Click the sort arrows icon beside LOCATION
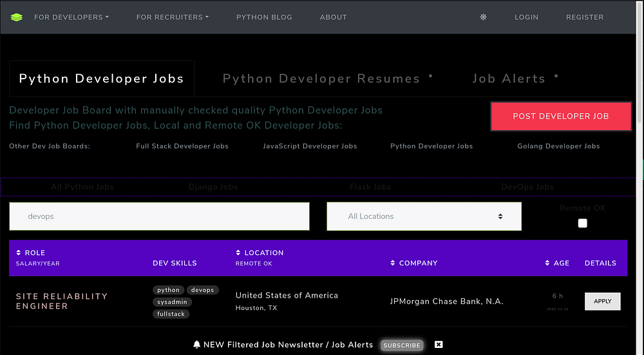The image size is (644, 355). coord(238,253)
